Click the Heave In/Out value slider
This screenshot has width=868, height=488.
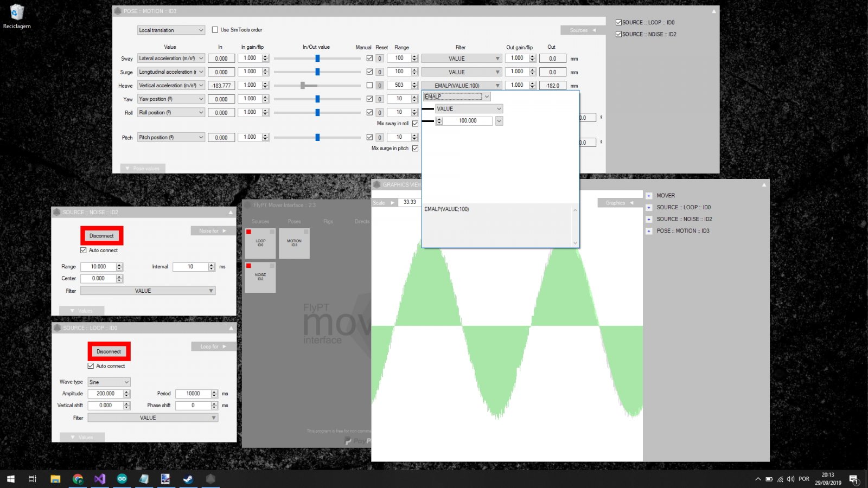coord(303,86)
